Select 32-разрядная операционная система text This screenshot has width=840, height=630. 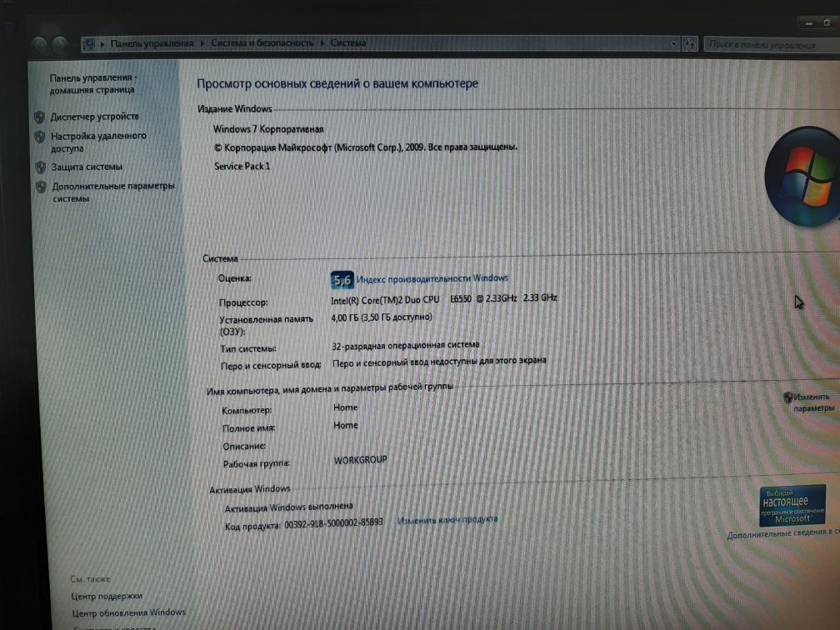(406, 346)
